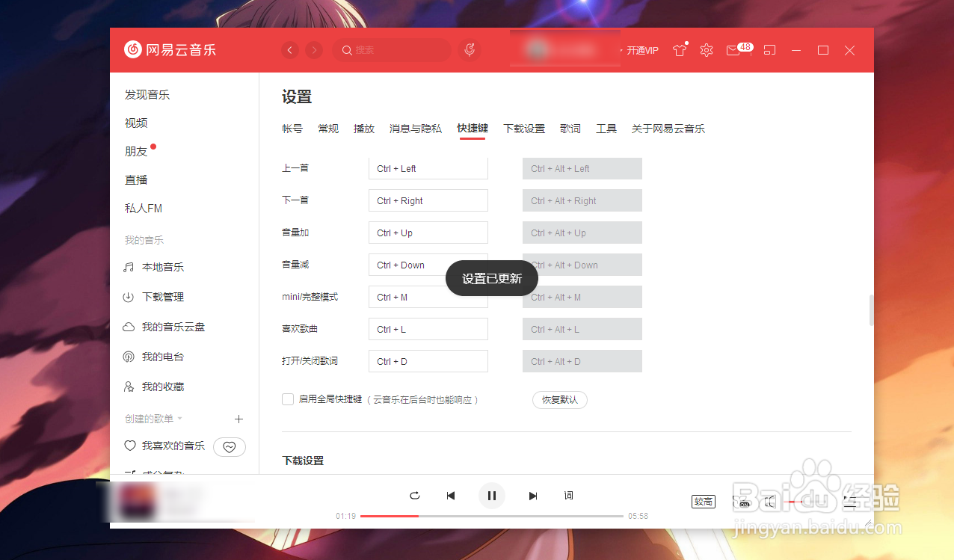Toggle the loop playback mode icon
The image size is (954, 560).
pos(415,496)
